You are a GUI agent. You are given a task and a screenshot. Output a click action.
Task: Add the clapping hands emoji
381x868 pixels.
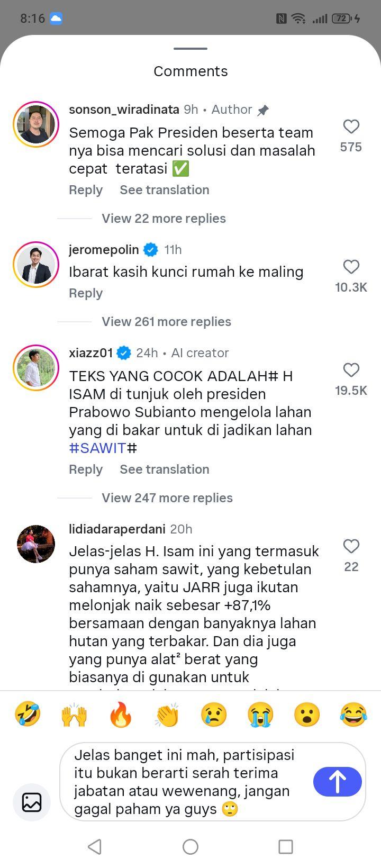tap(167, 715)
